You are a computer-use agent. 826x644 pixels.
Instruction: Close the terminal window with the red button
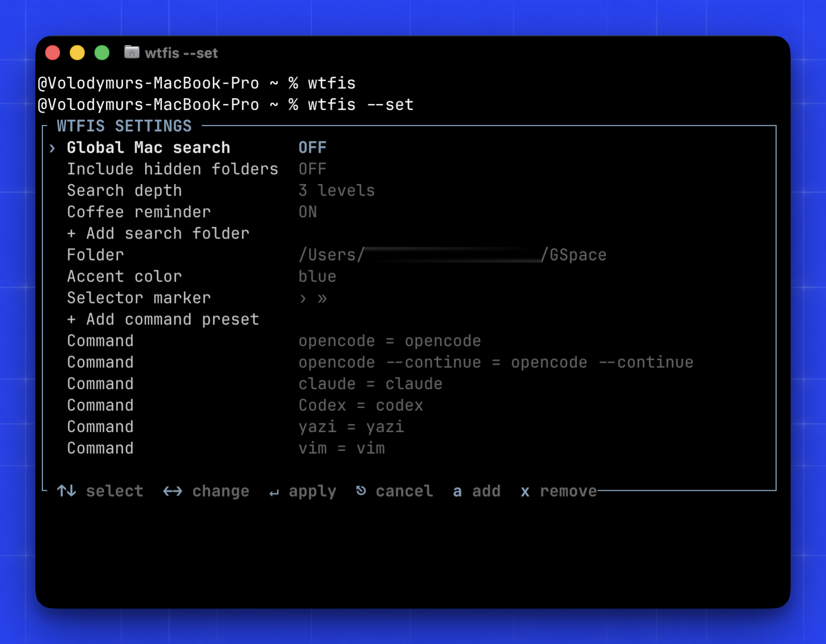tap(53, 53)
